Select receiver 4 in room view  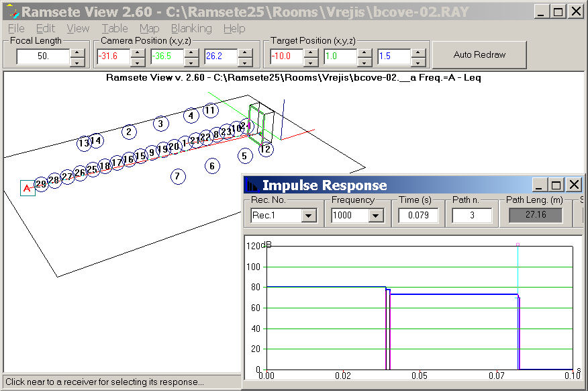[191, 115]
